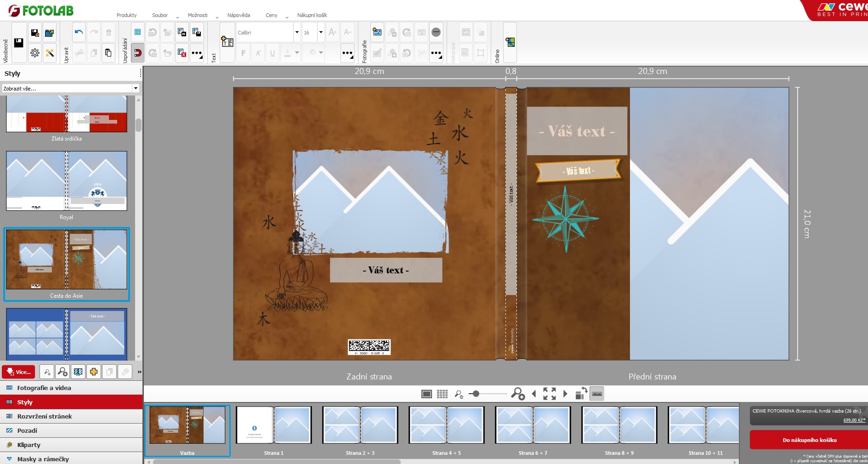
Task: Click the undo arrow in toolbar
Action: (x=79, y=32)
